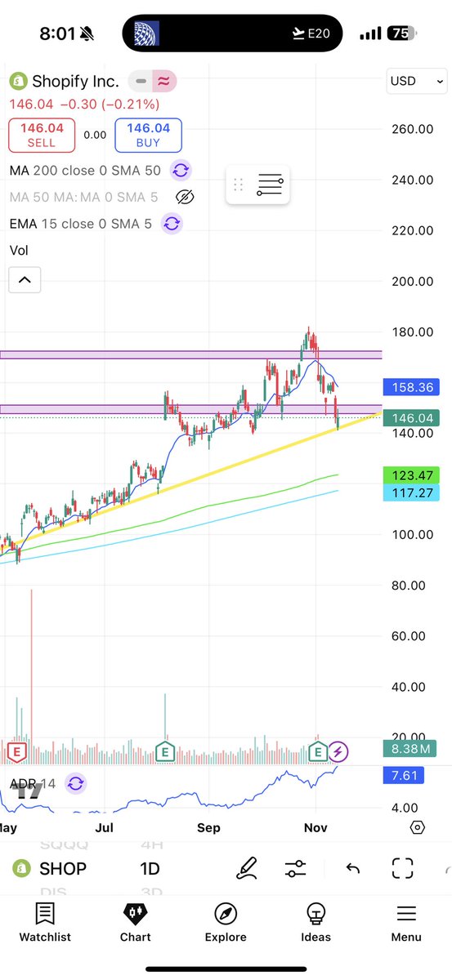Switch to the Ideas tab
Viewport: 452px width, 980px height.
click(316, 923)
